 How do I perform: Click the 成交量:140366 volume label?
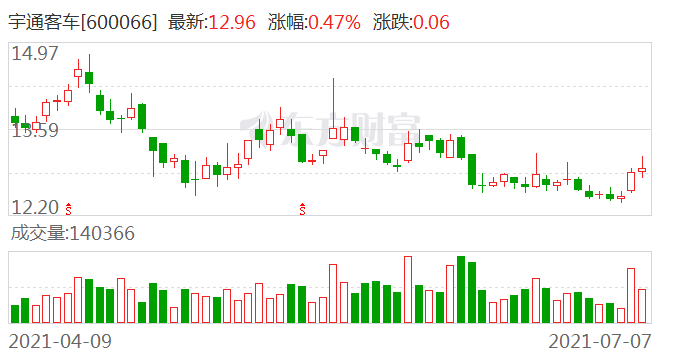point(72,233)
